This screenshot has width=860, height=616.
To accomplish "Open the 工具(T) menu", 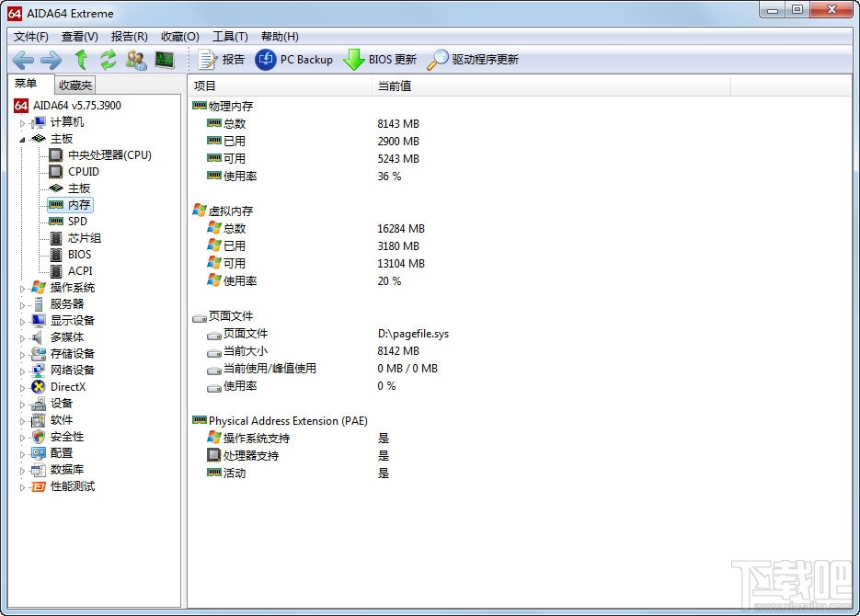I will [x=230, y=37].
